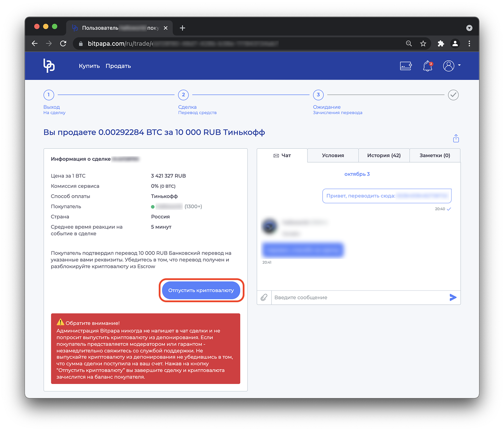
Task: Click the warning triangle icon
Action: 60,322
